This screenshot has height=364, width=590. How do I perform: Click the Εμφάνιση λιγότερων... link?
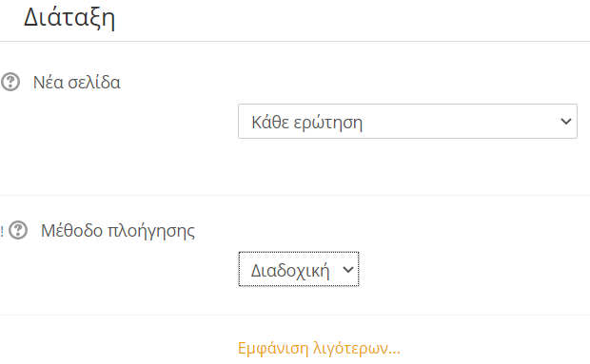(x=319, y=348)
